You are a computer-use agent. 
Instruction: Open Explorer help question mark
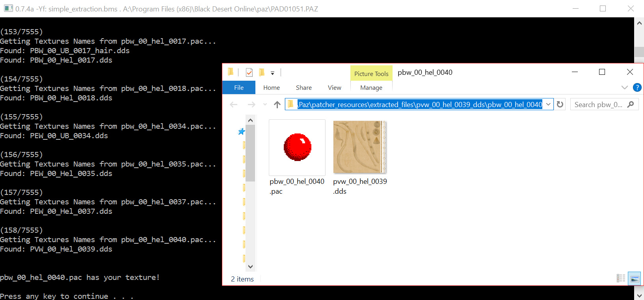637,87
